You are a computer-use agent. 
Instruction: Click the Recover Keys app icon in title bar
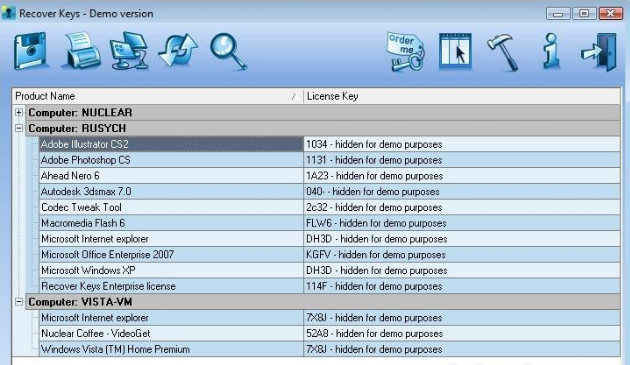pos(8,13)
